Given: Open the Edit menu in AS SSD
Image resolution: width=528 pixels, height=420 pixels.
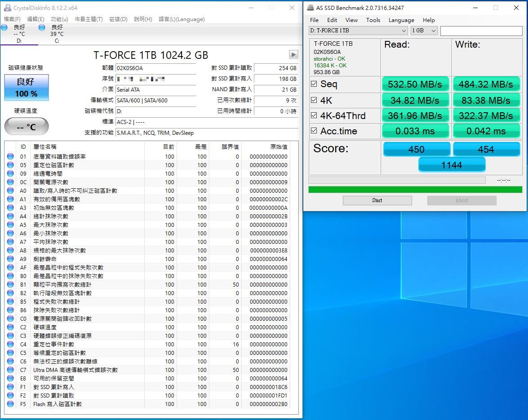Looking at the screenshot, I should click(x=332, y=20).
